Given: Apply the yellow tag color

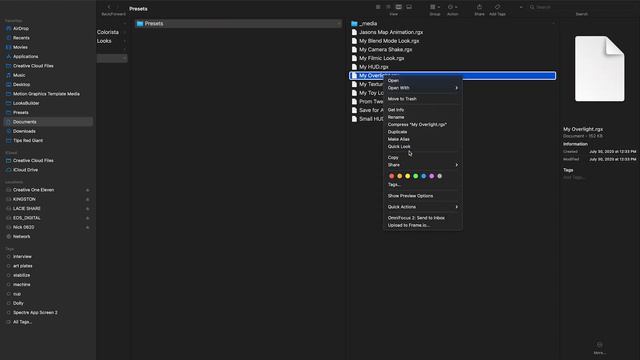Looking at the screenshot, I should (x=407, y=176).
